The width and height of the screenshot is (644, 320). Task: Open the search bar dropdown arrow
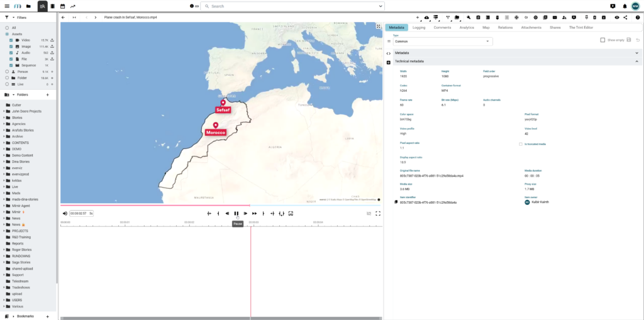(380, 6)
